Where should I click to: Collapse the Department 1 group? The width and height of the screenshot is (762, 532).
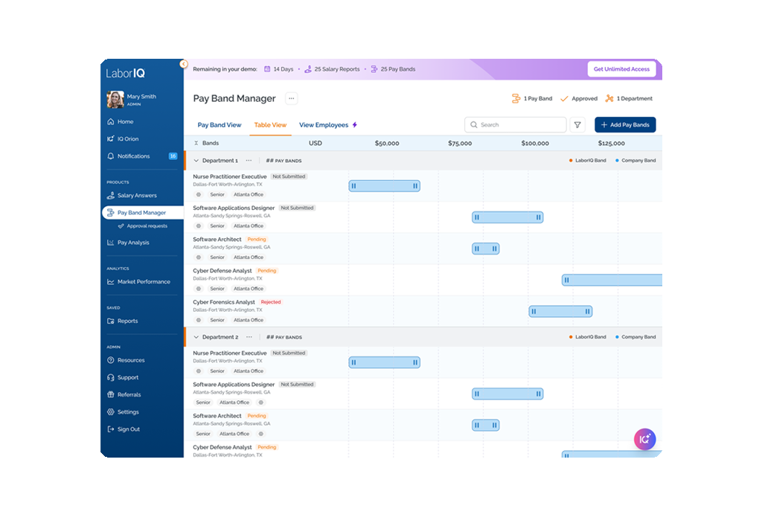(196, 161)
